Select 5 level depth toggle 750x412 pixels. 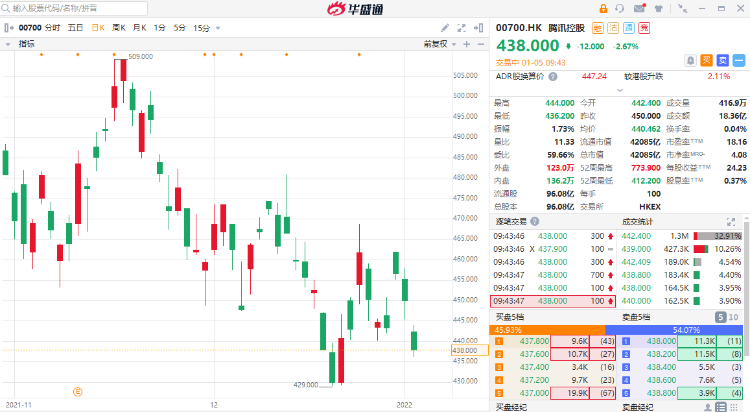(x=720, y=317)
